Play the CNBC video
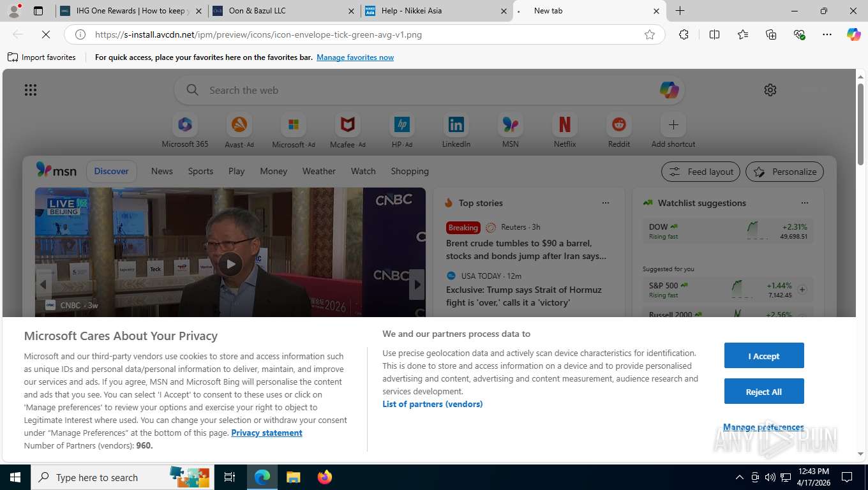 (230, 264)
